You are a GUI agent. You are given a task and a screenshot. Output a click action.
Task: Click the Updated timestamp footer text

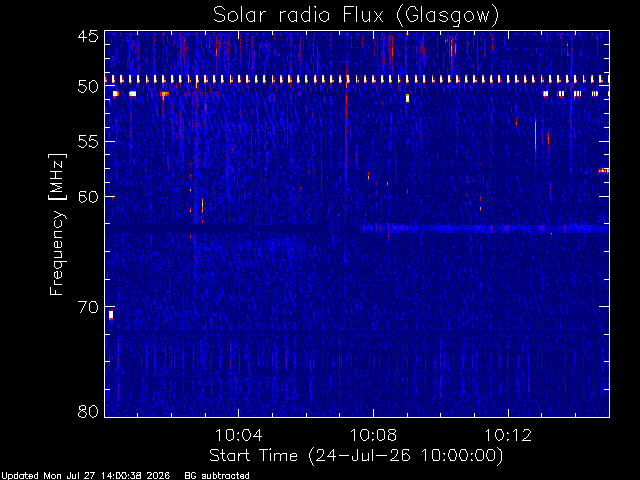pos(86,476)
